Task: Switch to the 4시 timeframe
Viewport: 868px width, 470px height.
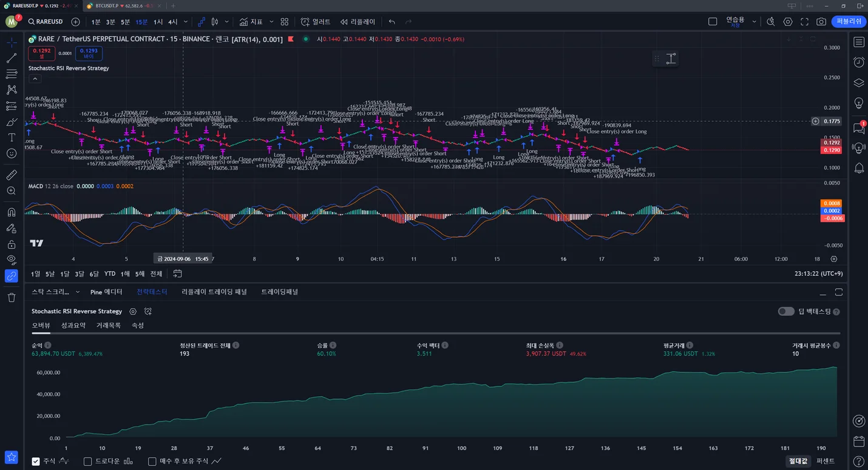Action: pyautogui.click(x=173, y=22)
